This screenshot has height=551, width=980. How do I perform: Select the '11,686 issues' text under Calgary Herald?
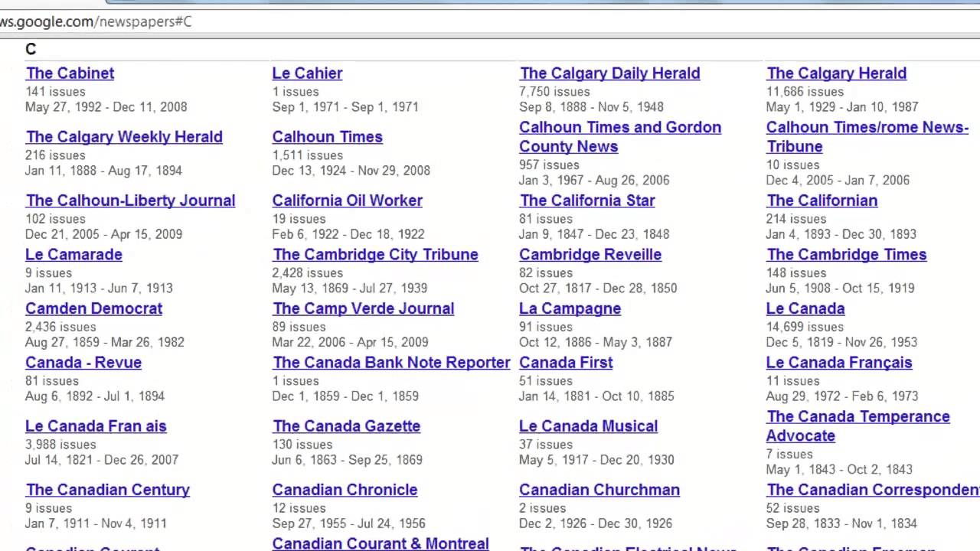point(805,92)
